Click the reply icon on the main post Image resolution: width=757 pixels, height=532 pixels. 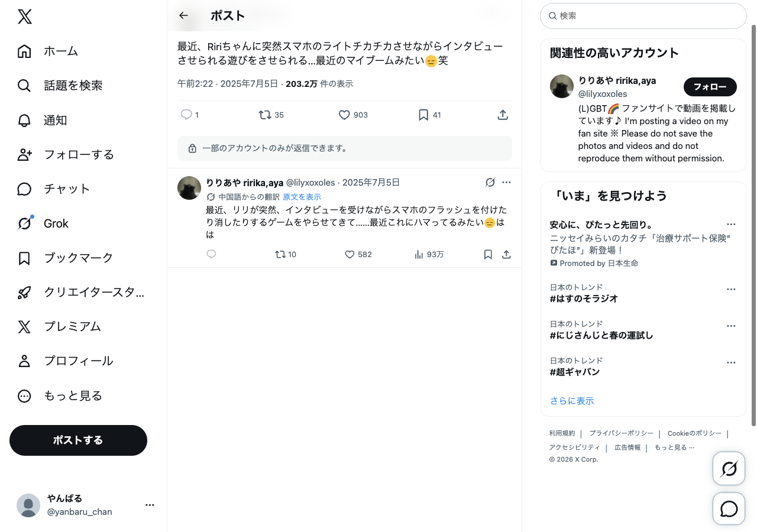186,115
